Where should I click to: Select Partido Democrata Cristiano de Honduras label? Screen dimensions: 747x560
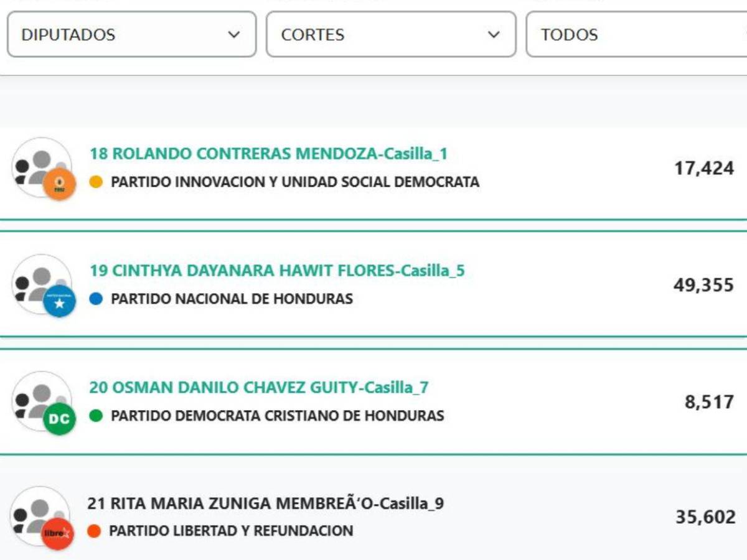pyautogui.click(x=276, y=415)
